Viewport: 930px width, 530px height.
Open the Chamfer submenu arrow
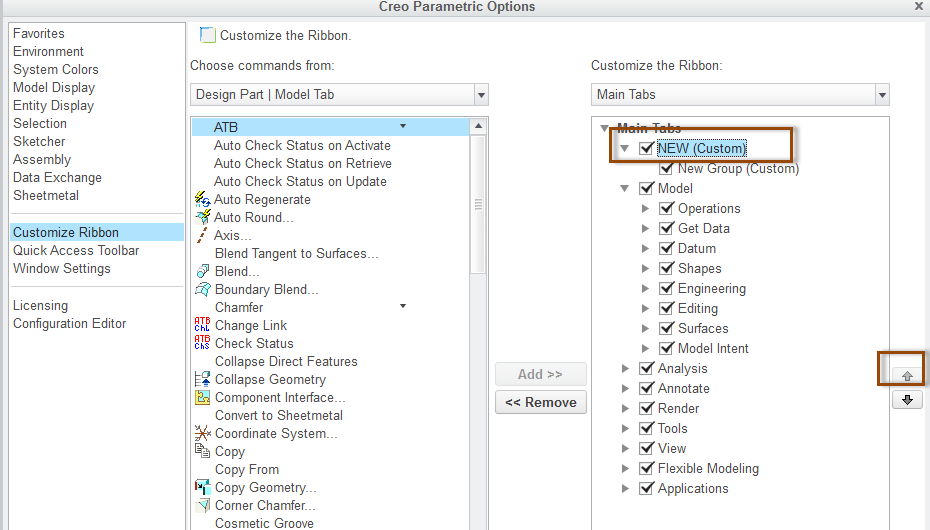[403, 306]
